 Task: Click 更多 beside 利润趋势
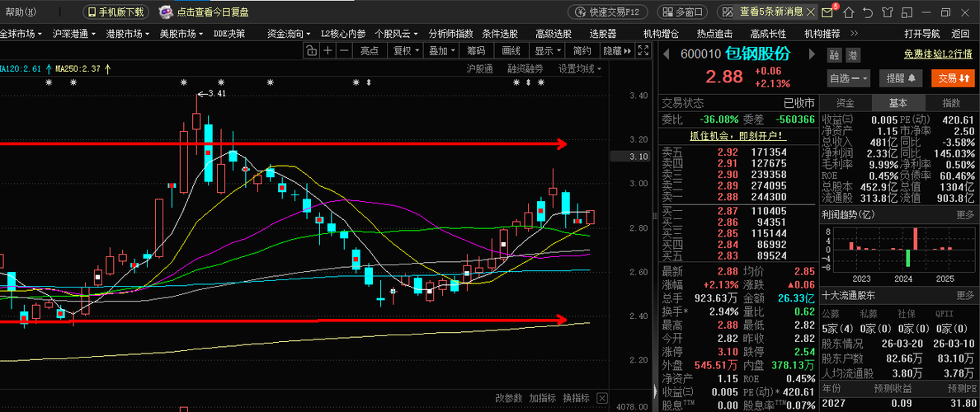[965, 215]
